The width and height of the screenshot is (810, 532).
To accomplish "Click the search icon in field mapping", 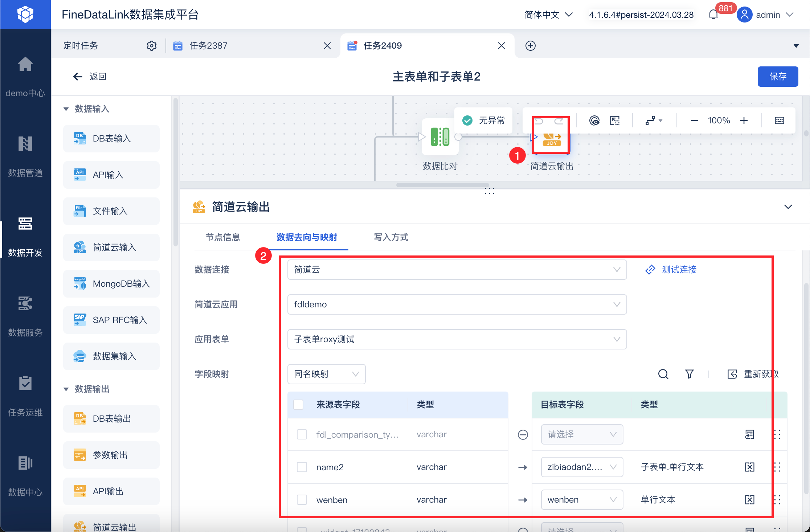I will [663, 374].
